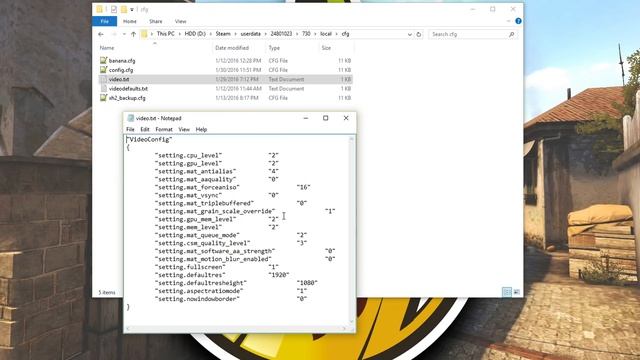Go back with the Explorer back arrow
Image resolution: width=640 pixels, height=360 pixels.
pos(101,34)
